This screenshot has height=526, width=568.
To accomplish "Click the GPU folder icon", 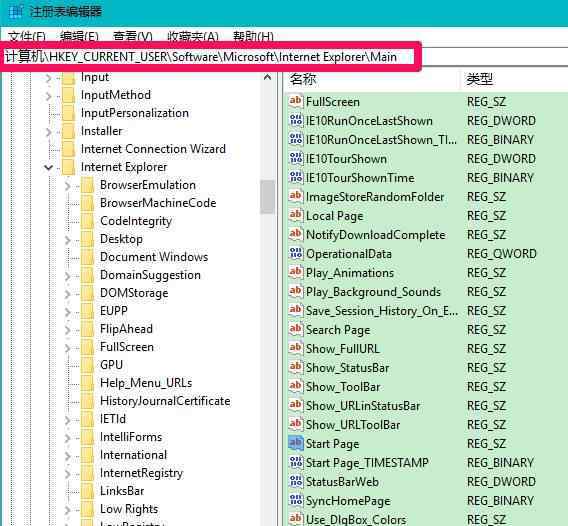I will 87,365.
